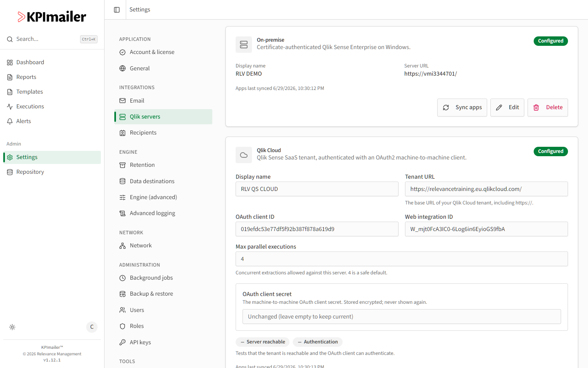Click the API keys key icon
Image resolution: width=588 pixels, height=368 pixels.
click(122, 342)
